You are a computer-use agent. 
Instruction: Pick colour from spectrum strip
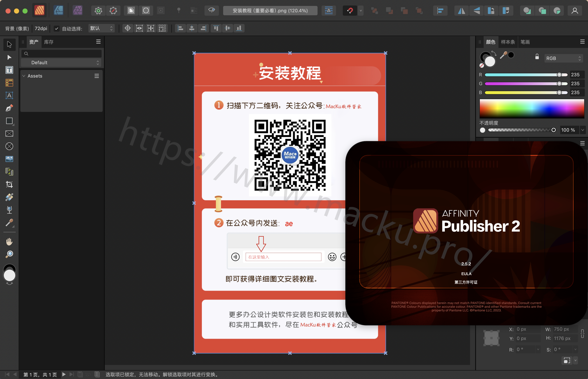532,108
